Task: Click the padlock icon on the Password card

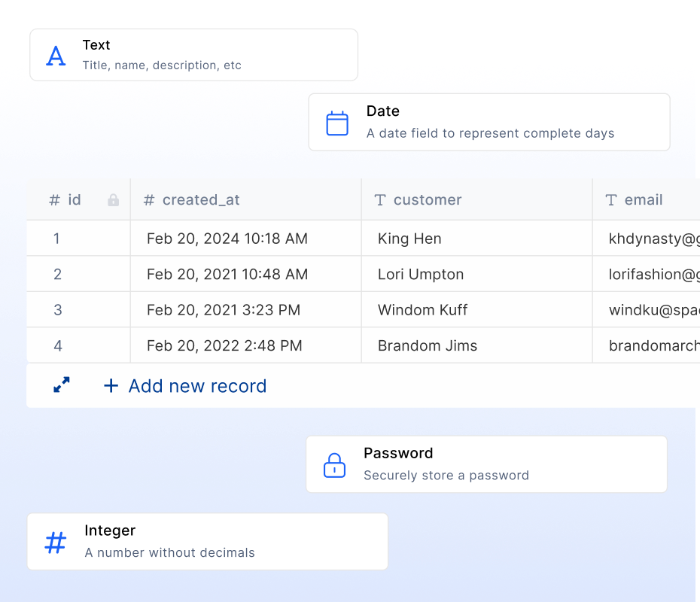Action: click(333, 464)
